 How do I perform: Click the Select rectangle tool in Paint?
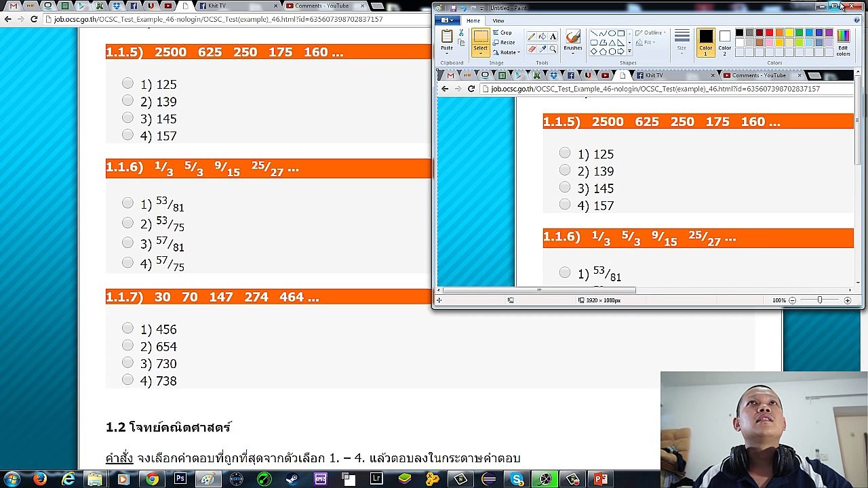(x=481, y=37)
